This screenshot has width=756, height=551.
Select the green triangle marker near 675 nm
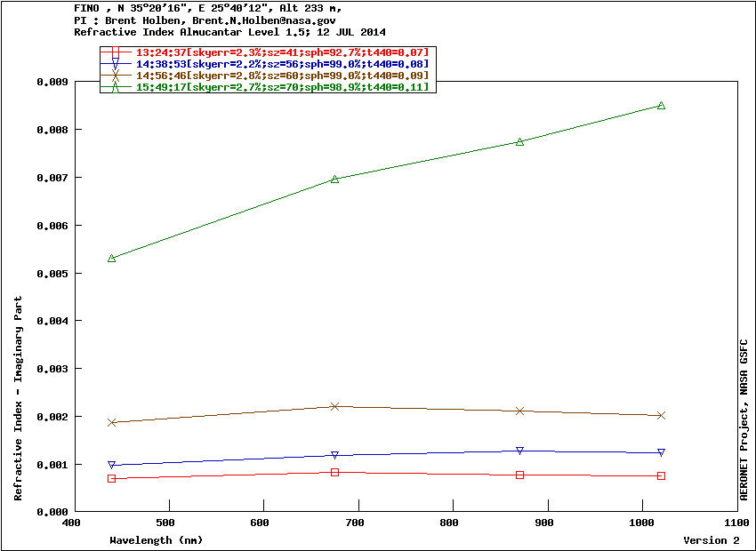tap(335, 179)
